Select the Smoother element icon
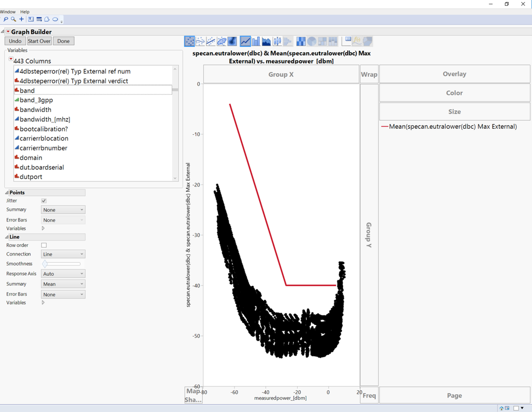Viewport: 532px width, 412px height. click(200, 41)
